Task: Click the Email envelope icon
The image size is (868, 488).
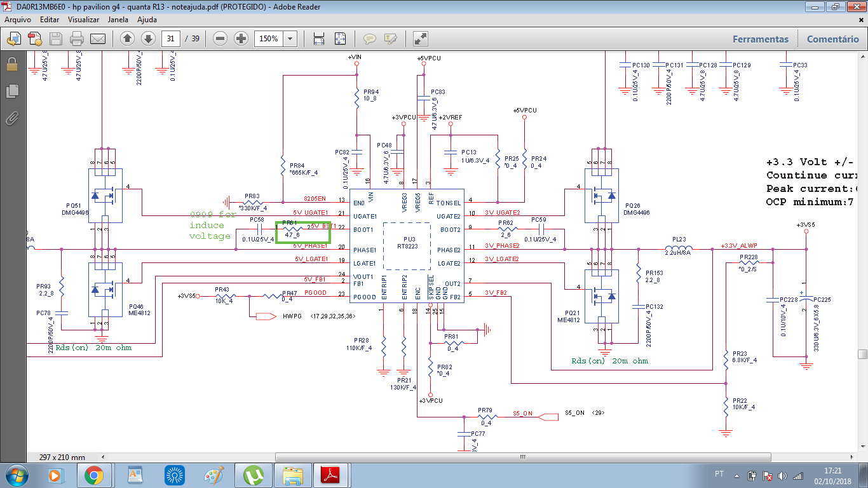Action: (98, 39)
